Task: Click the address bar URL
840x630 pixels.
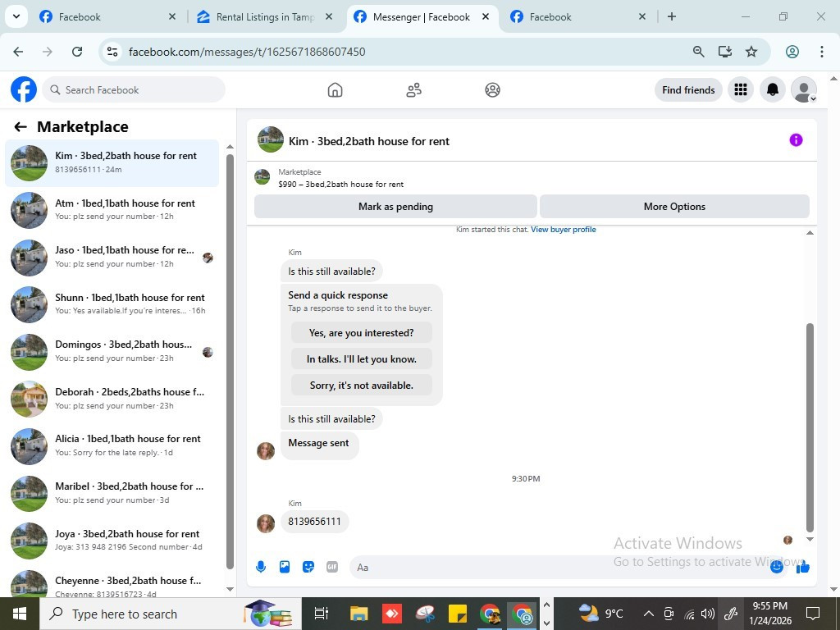Action: (247, 52)
